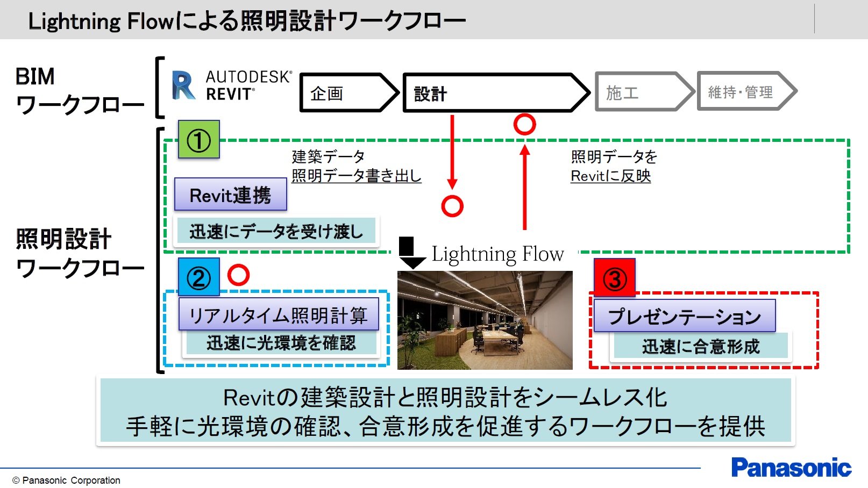Click the 迅速に合意形成 caption
This screenshot has height=488, width=868.
click(x=701, y=346)
